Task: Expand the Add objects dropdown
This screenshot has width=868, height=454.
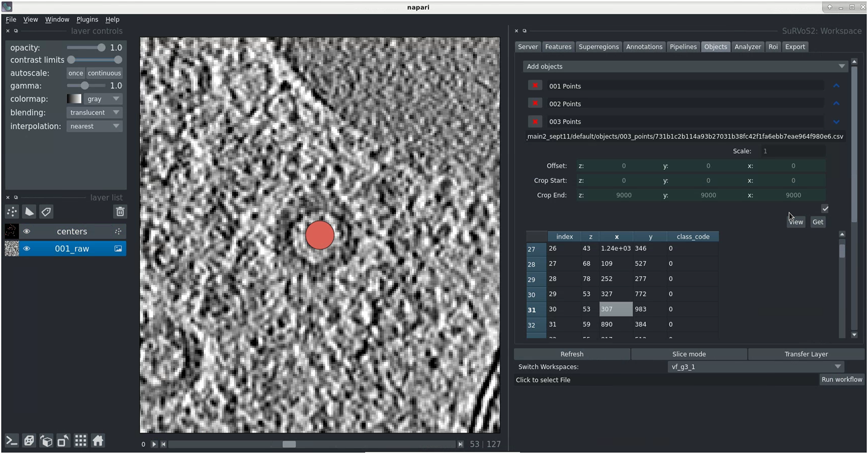Action: click(685, 67)
